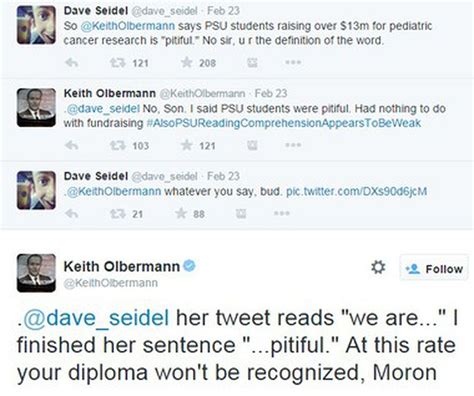
Task: View media icon on first tweet
Action: click(252, 62)
